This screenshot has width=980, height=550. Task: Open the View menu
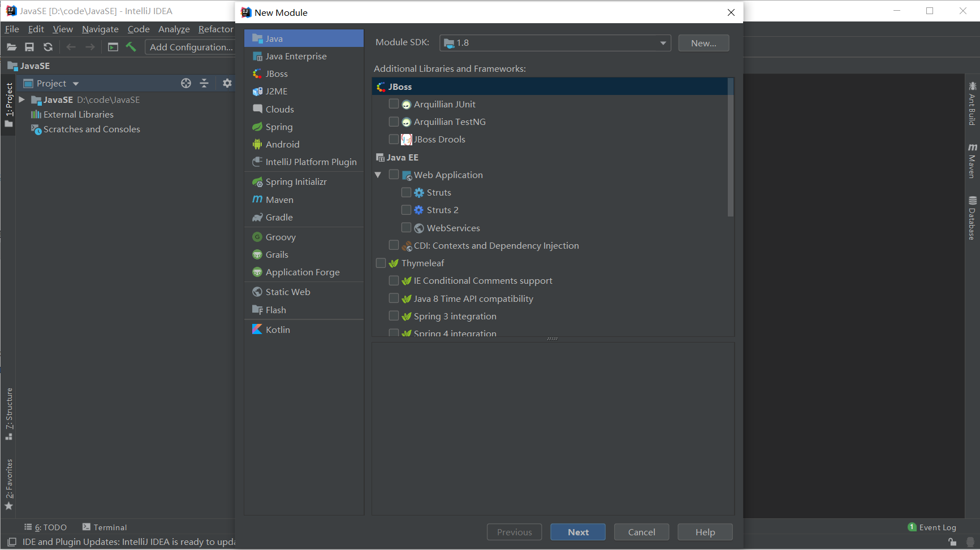tap(63, 29)
